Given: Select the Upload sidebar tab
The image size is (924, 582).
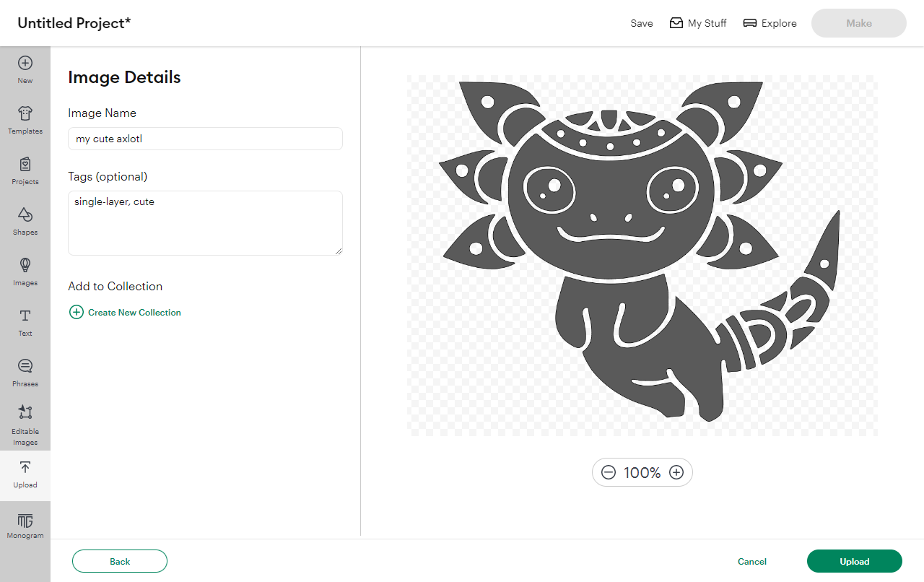Looking at the screenshot, I should [25, 474].
